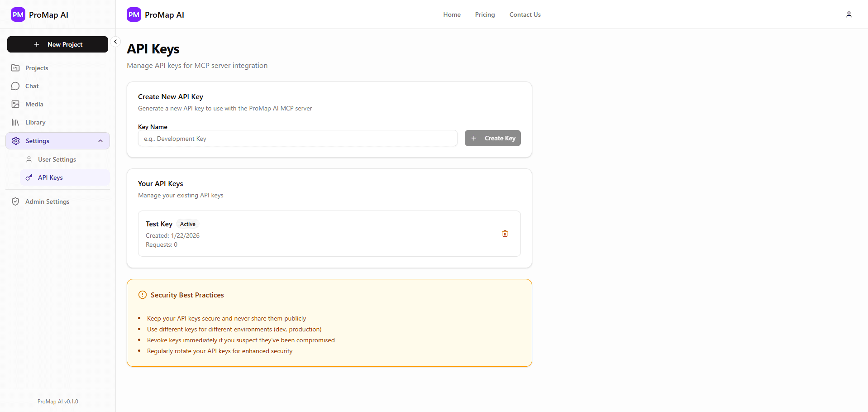Image resolution: width=868 pixels, height=412 pixels.
Task: Click the Key Name input field
Action: click(297, 138)
